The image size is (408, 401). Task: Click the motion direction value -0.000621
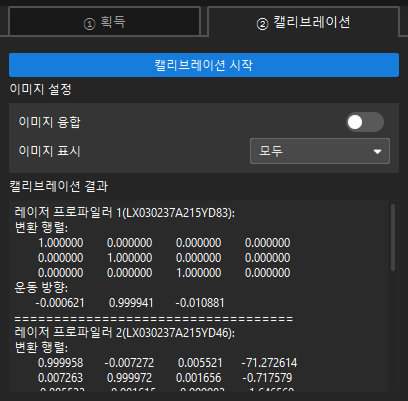(x=60, y=303)
